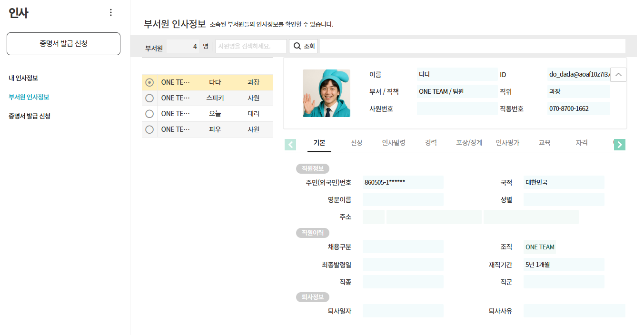Click the ONE TEAM organization link
Screen dimensions: 644x335
540,247
